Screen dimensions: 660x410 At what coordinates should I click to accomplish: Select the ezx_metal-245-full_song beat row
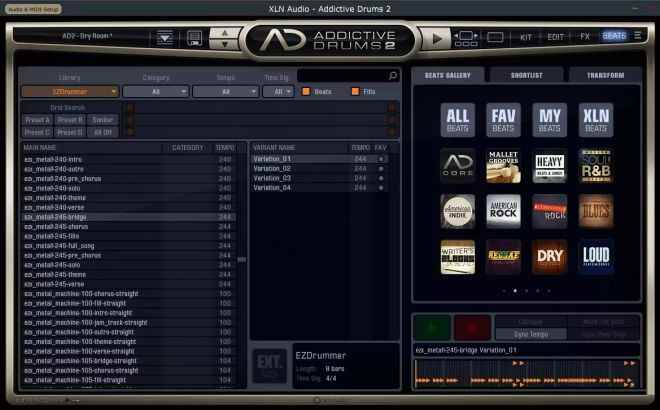(128, 246)
